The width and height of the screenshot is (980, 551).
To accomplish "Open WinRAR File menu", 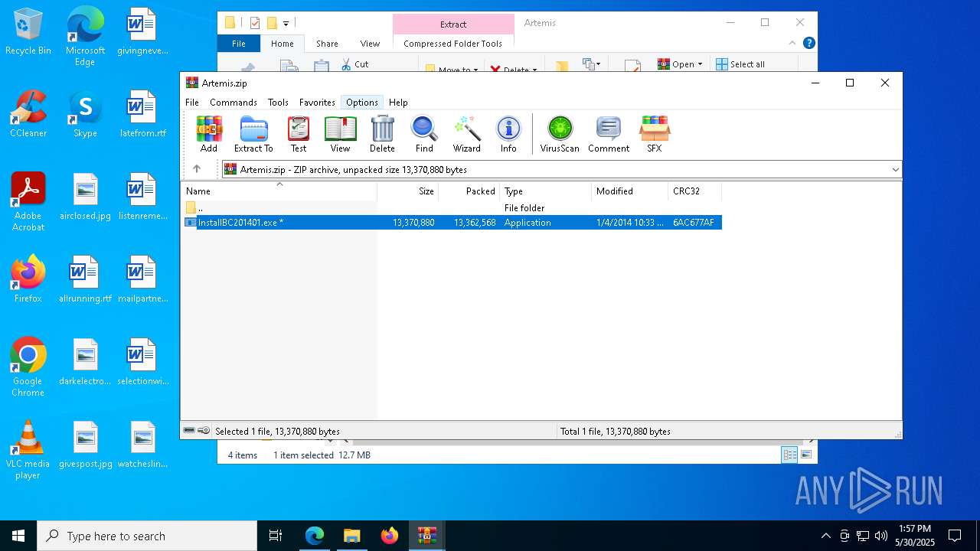I will click(x=192, y=102).
